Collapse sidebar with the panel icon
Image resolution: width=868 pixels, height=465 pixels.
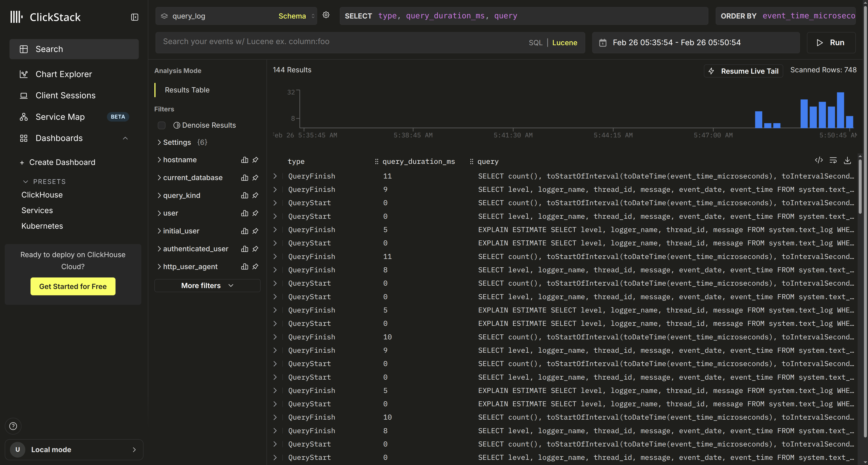tap(134, 17)
